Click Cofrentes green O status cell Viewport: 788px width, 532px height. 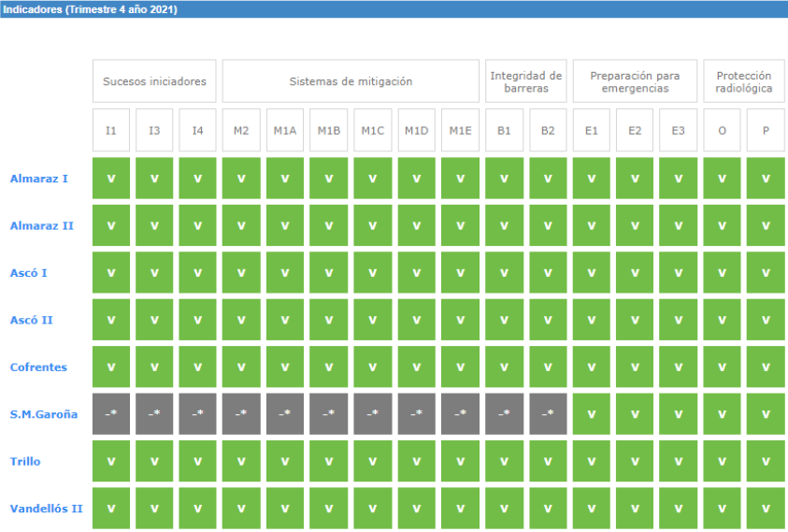click(x=722, y=367)
